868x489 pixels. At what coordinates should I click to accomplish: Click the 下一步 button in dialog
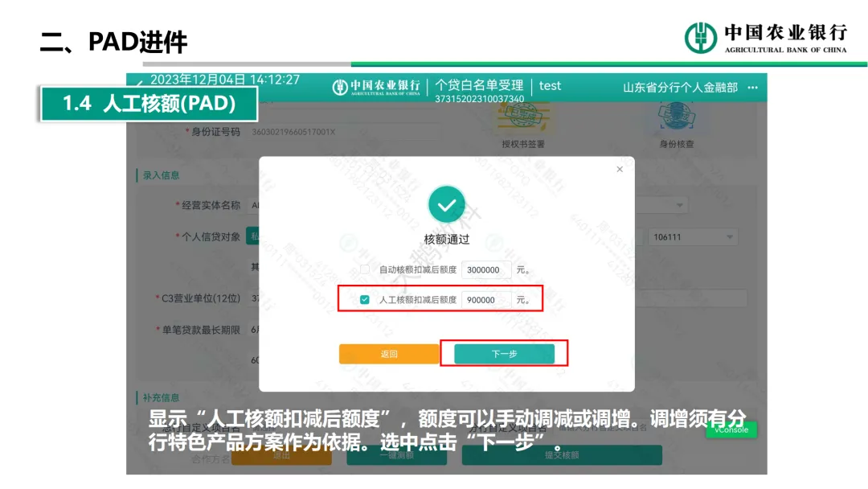[504, 354]
